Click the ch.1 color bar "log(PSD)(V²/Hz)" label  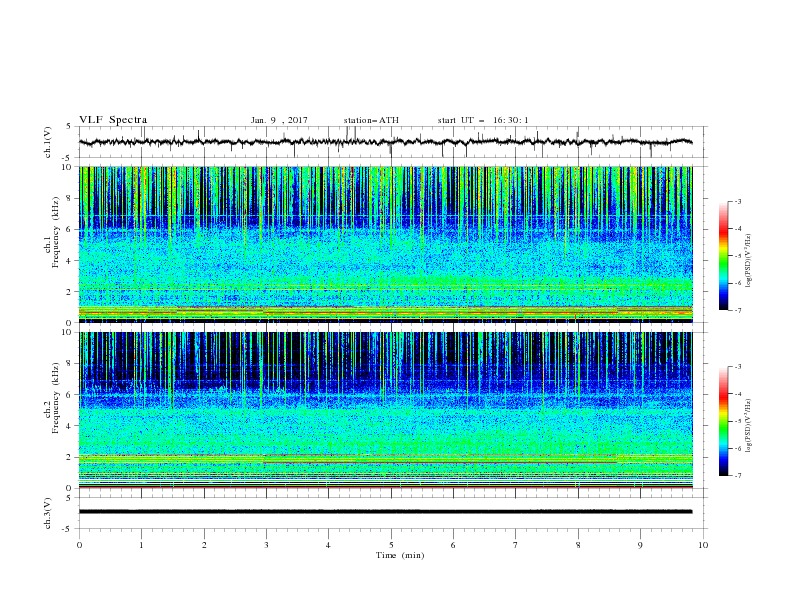[748, 261]
